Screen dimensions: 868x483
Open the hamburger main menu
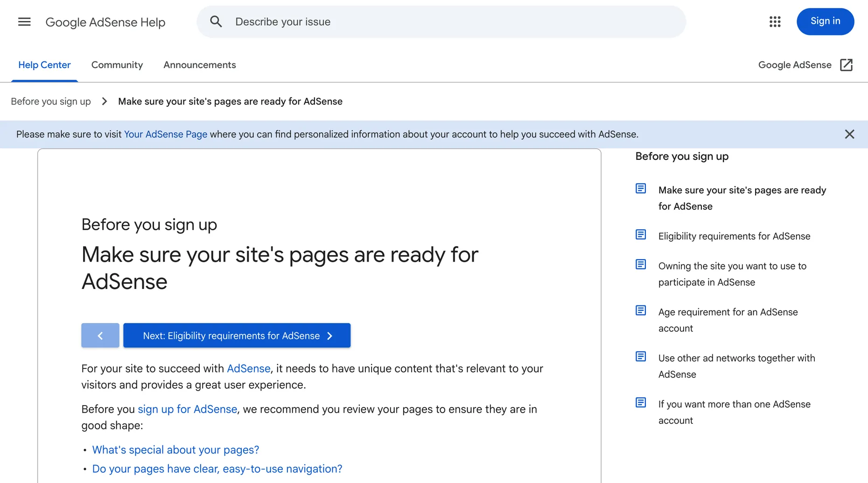coord(24,22)
